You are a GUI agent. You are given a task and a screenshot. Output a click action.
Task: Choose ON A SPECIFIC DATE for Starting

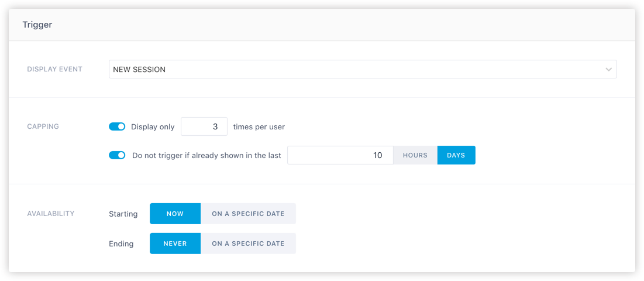pos(248,214)
